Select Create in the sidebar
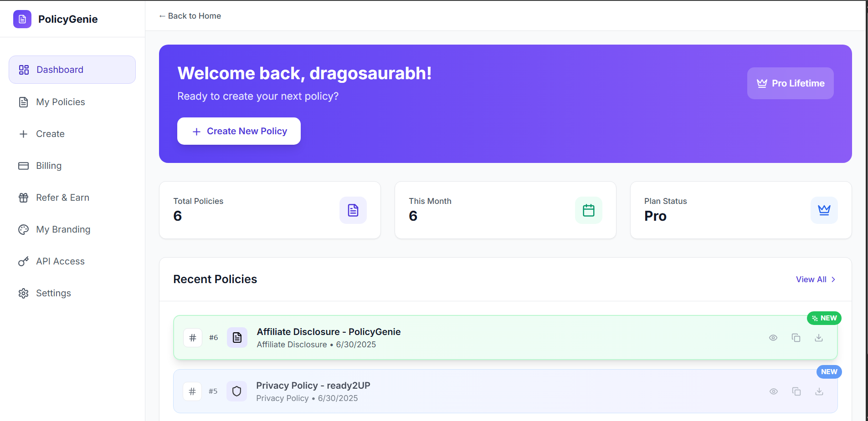Screen dimensions: 868x421 coord(72,134)
